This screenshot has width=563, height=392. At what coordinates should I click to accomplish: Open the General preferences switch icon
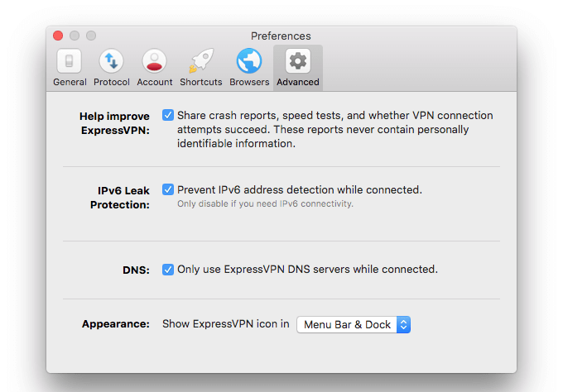(x=70, y=61)
